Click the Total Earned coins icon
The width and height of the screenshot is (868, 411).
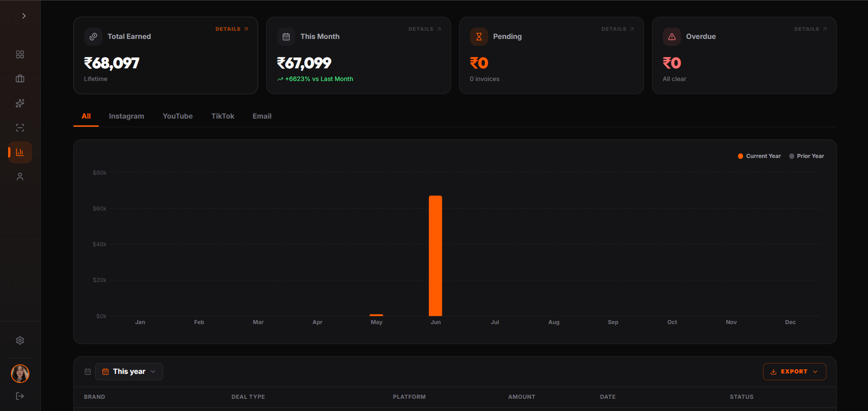click(x=93, y=37)
